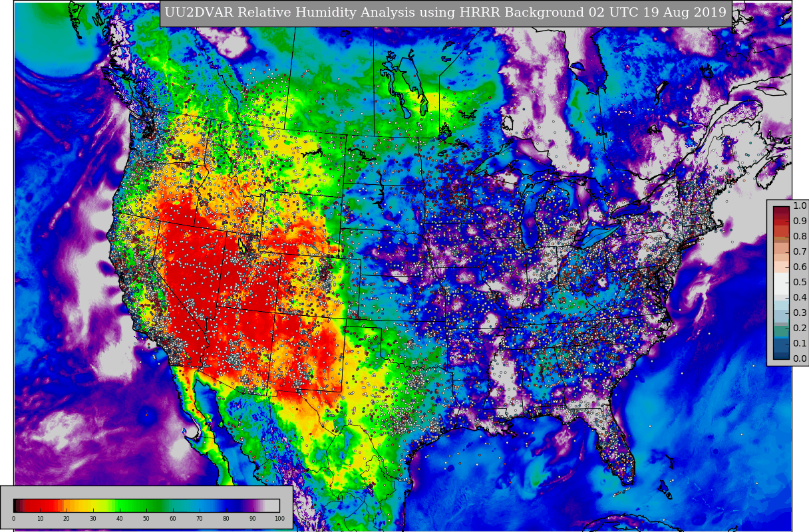Click the 20 tick label on humidity colorbar
The image size is (809, 532).
[x=67, y=519]
